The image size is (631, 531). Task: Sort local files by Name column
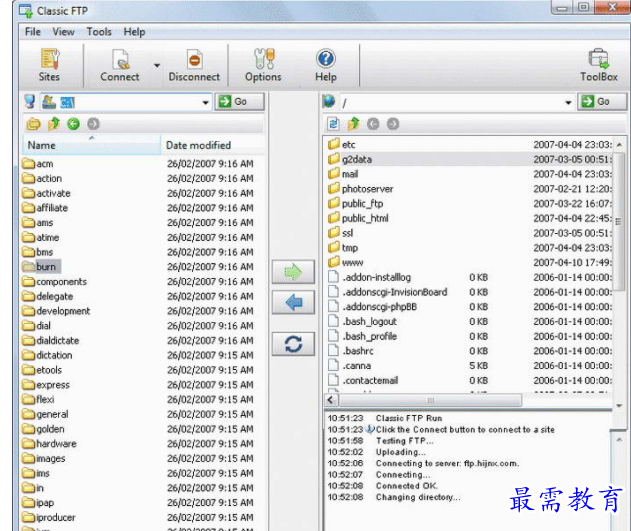[92, 145]
